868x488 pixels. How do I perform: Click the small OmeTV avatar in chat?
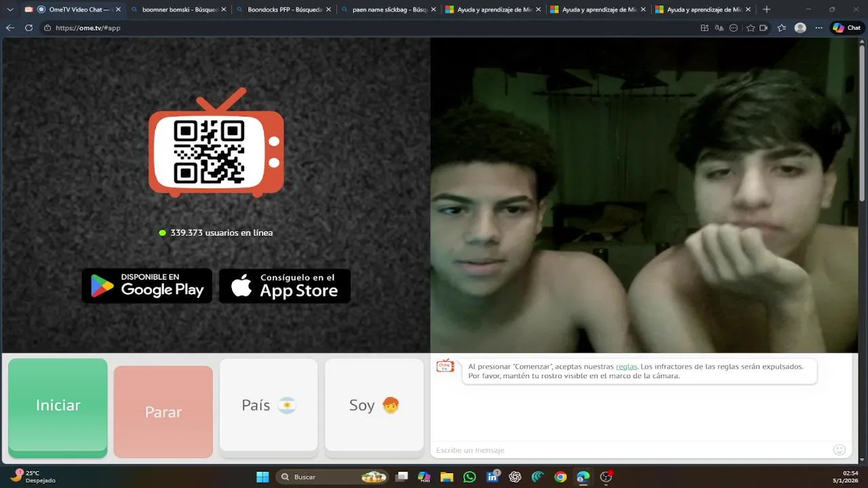pos(445,366)
